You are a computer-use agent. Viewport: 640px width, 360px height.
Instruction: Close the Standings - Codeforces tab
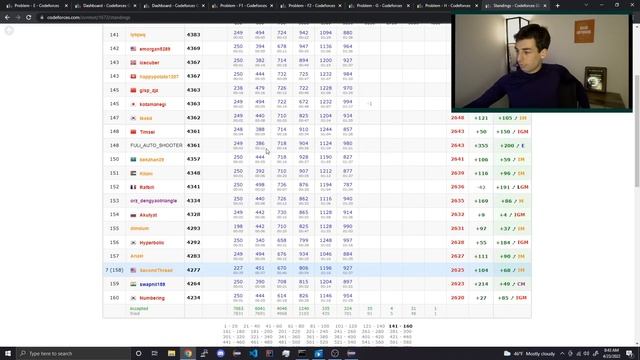point(545,6)
